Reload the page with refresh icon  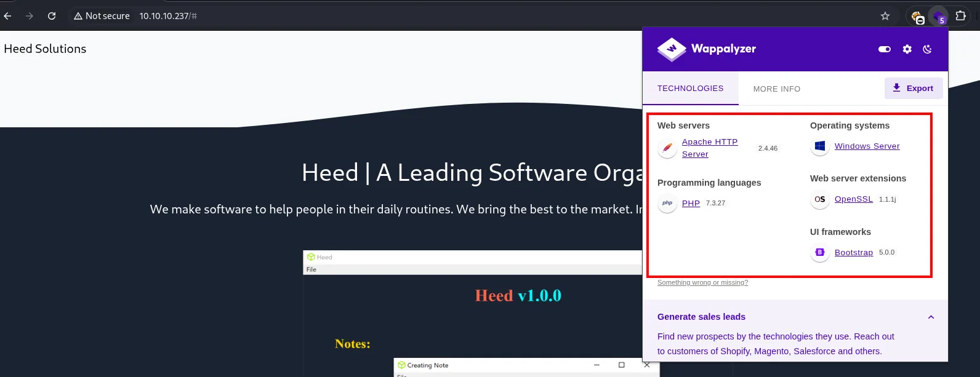(52, 16)
